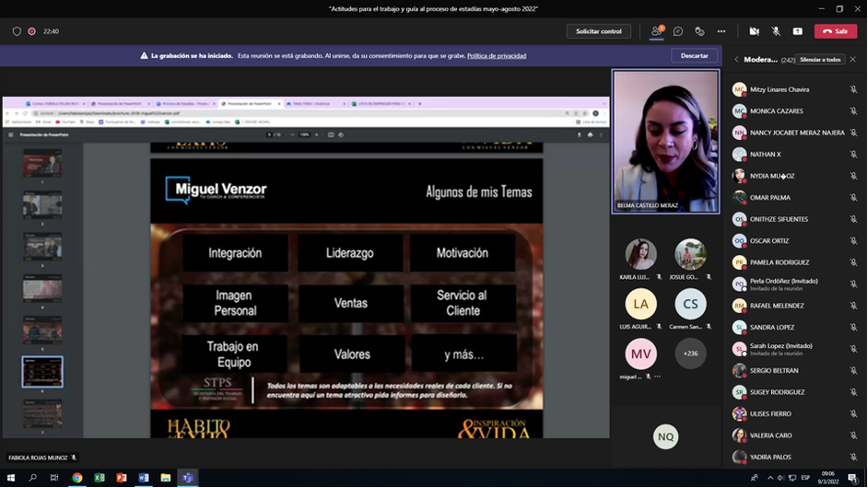The height and width of the screenshot is (488, 868).
Task: Toggle the microphone mute button
Action: point(776,31)
